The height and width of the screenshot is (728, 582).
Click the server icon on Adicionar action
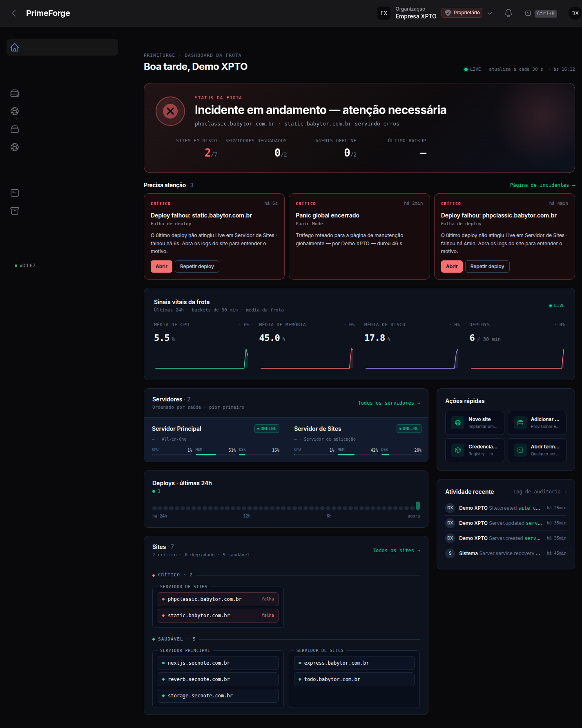[x=520, y=423]
